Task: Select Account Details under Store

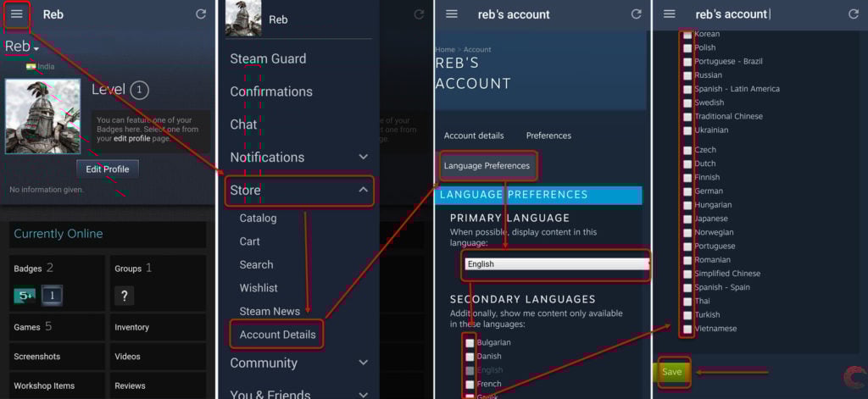Action: tap(277, 335)
